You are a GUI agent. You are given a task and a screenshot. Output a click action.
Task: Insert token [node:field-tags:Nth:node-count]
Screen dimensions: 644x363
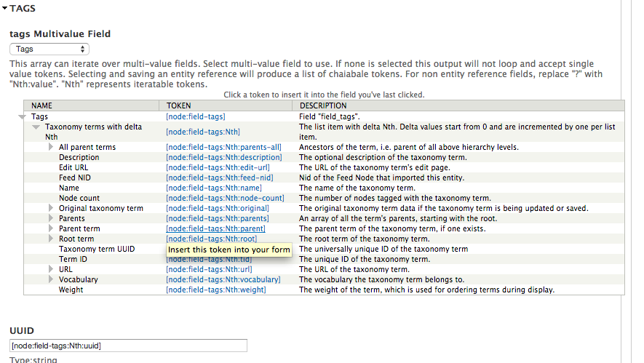(225, 199)
